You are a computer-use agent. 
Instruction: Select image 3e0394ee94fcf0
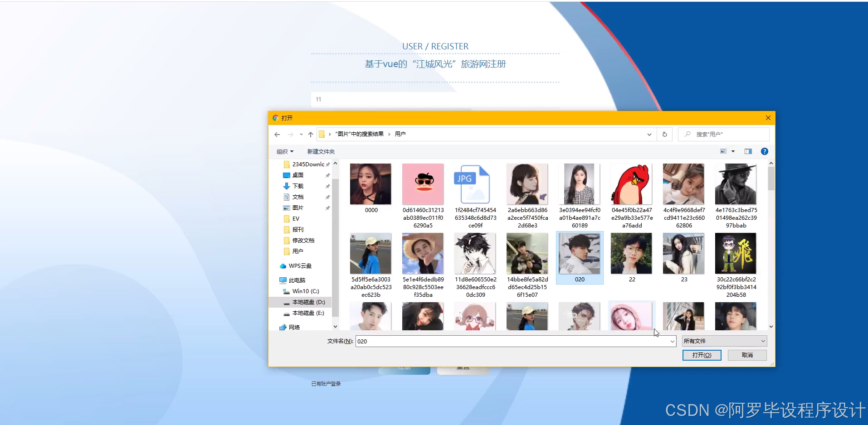pyautogui.click(x=579, y=196)
